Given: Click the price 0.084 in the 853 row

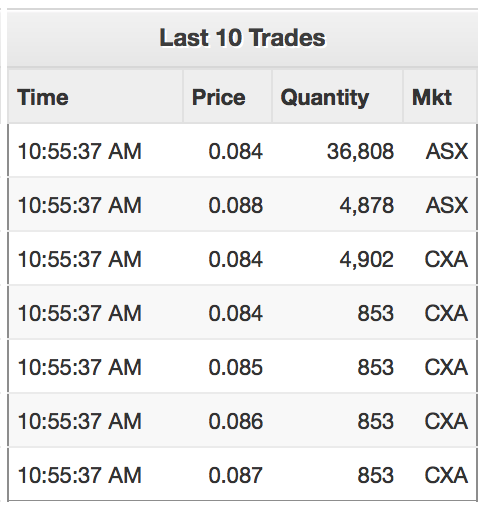Looking at the screenshot, I should pos(236,313).
